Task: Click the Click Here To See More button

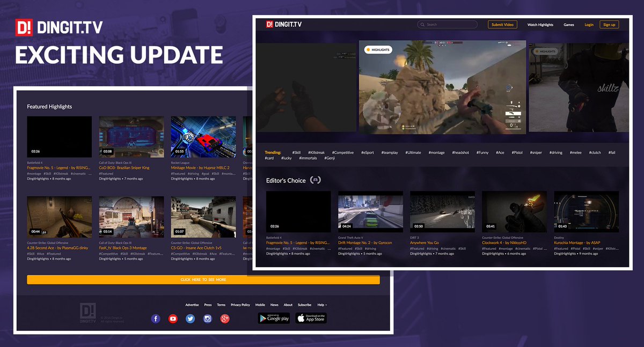Action: 203,280
